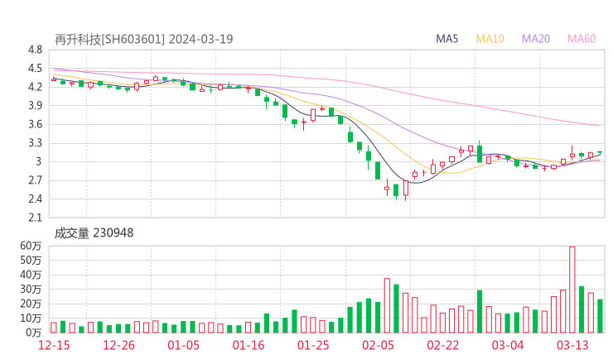Image resolution: width=613 pixels, height=364 pixels.
Task: Click the 4.8 price axis label
Action: tap(35, 50)
